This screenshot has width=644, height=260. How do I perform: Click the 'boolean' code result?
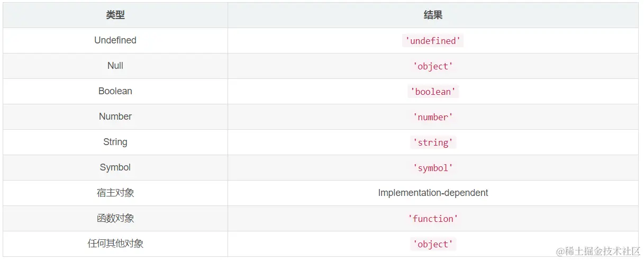click(x=433, y=92)
